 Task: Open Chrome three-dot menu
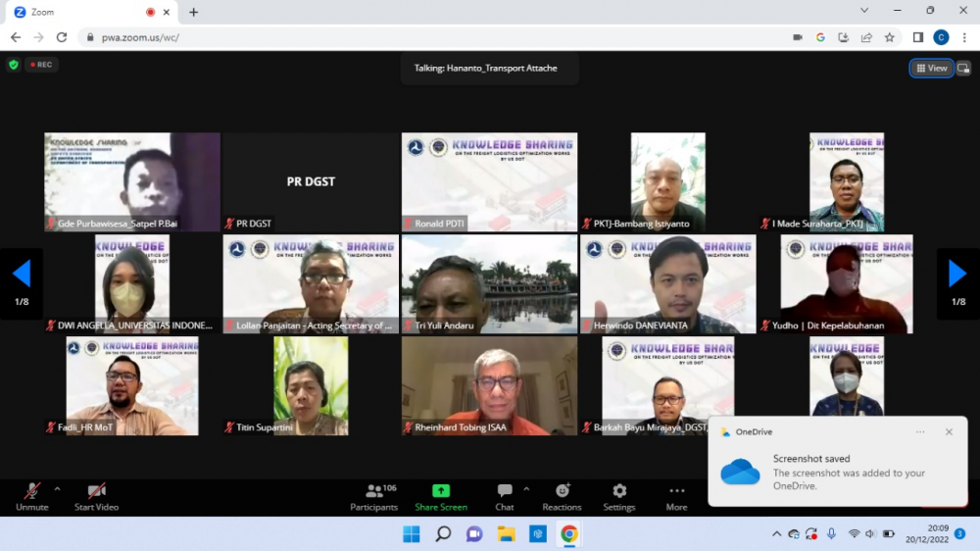(x=964, y=37)
